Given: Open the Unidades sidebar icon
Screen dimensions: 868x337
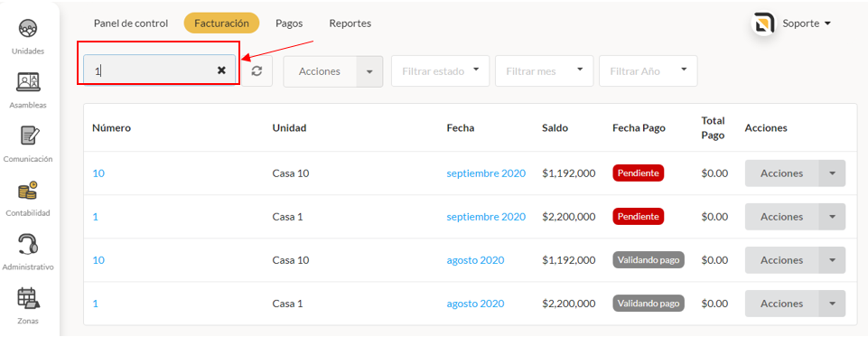Looking at the screenshot, I should tap(28, 28).
